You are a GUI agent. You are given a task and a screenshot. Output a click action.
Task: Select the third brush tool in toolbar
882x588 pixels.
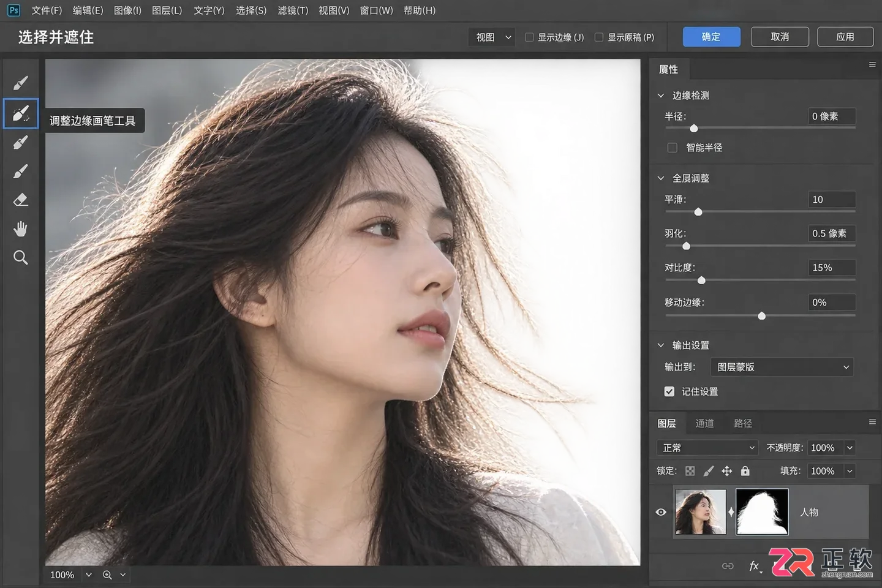click(21, 142)
